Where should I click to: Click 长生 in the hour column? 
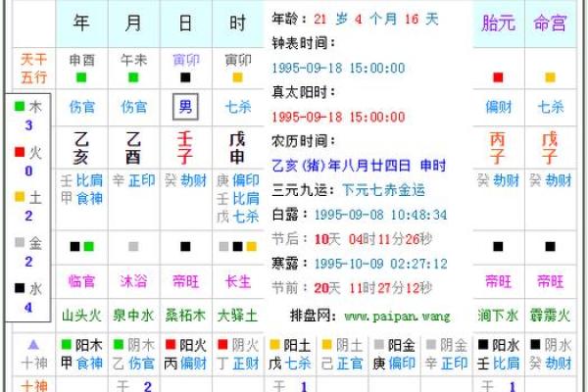pos(238,281)
